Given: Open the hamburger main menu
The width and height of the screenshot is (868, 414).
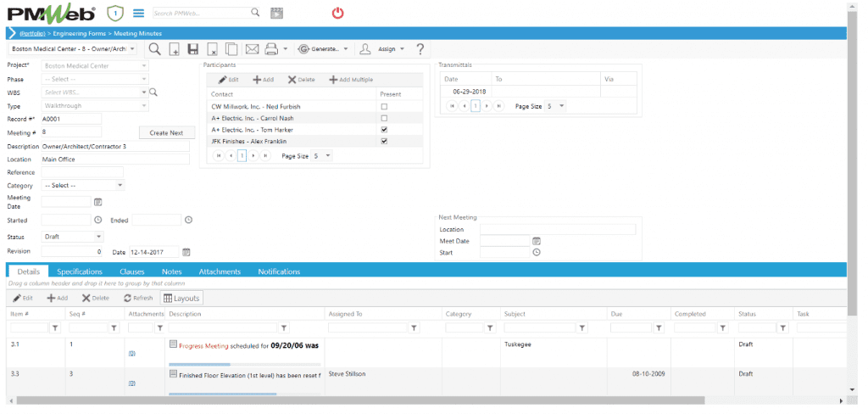Looking at the screenshot, I should 139,13.
